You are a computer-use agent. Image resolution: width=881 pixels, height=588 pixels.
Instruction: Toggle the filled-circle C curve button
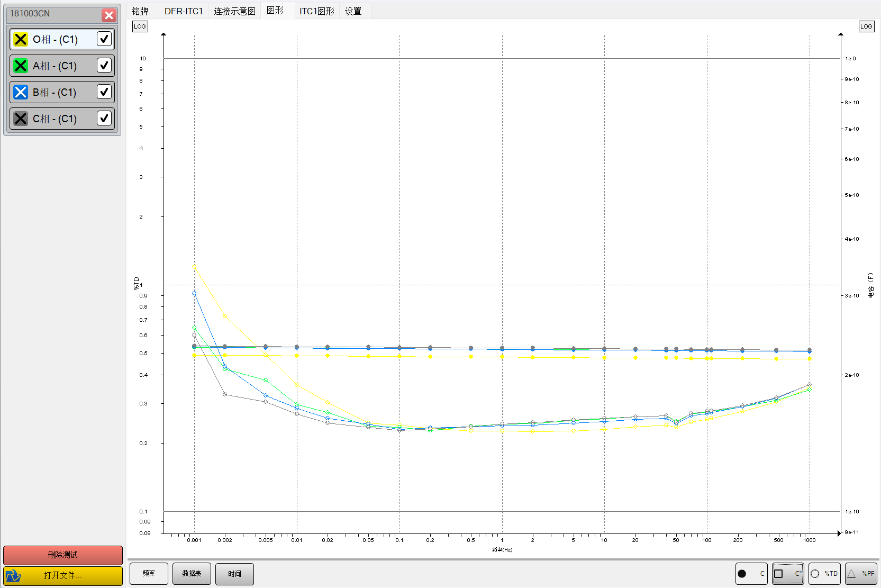(x=751, y=574)
